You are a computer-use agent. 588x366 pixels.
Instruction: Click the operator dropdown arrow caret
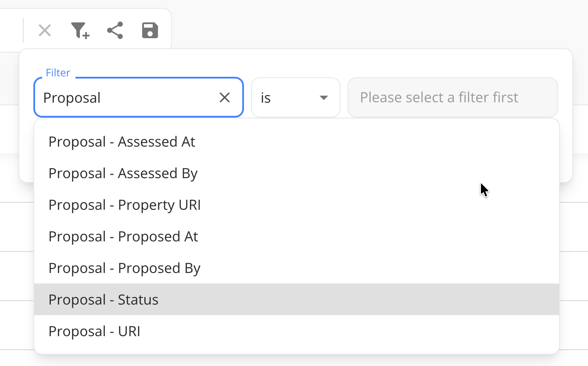(324, 97)
